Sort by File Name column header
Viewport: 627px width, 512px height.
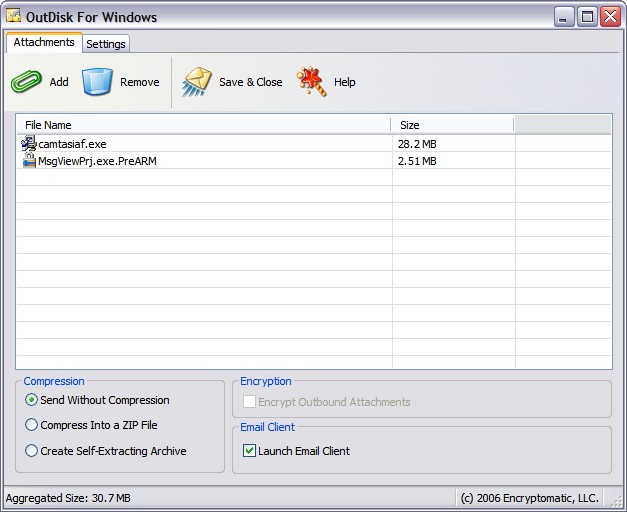coord(204,125)
